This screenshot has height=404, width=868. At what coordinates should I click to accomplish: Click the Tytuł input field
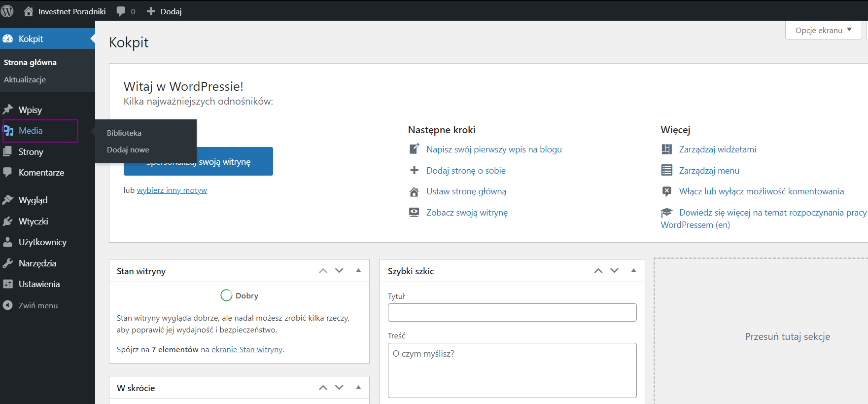pyautogui.click(x=512, y=313)
